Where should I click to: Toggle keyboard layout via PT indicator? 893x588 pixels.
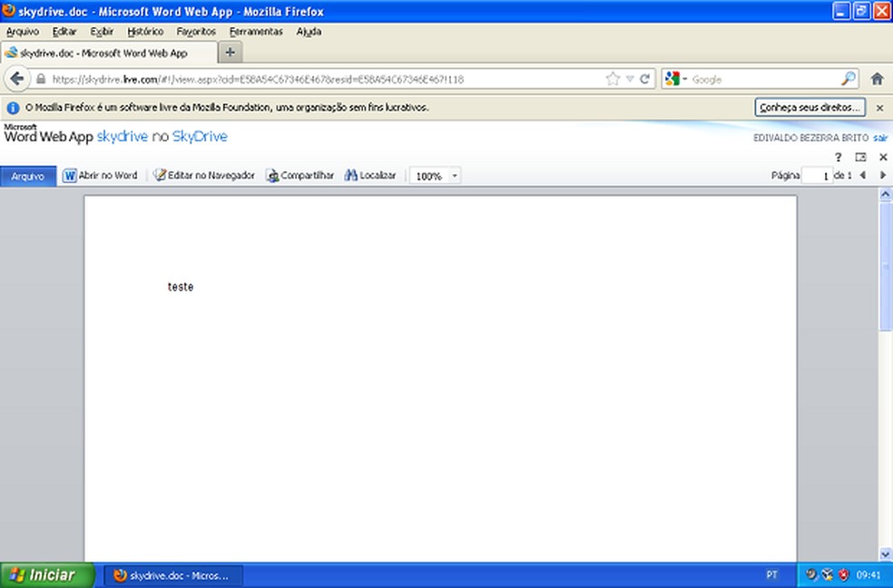(770, 574)
